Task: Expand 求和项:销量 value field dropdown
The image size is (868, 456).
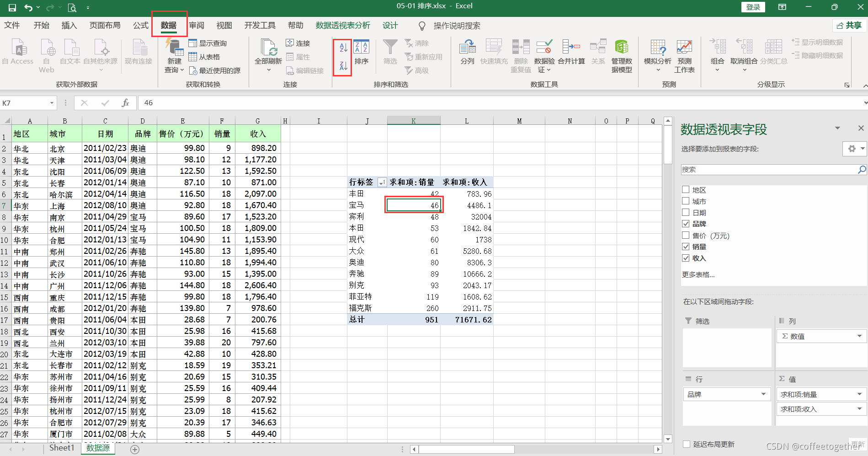Action: click(x=859, y=394)
